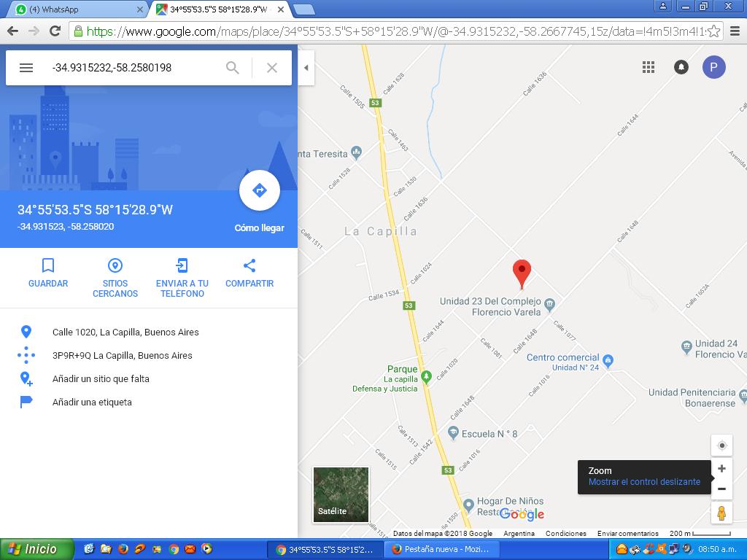
Task: Zoom in with the plus button
Action: click(721, 469)
